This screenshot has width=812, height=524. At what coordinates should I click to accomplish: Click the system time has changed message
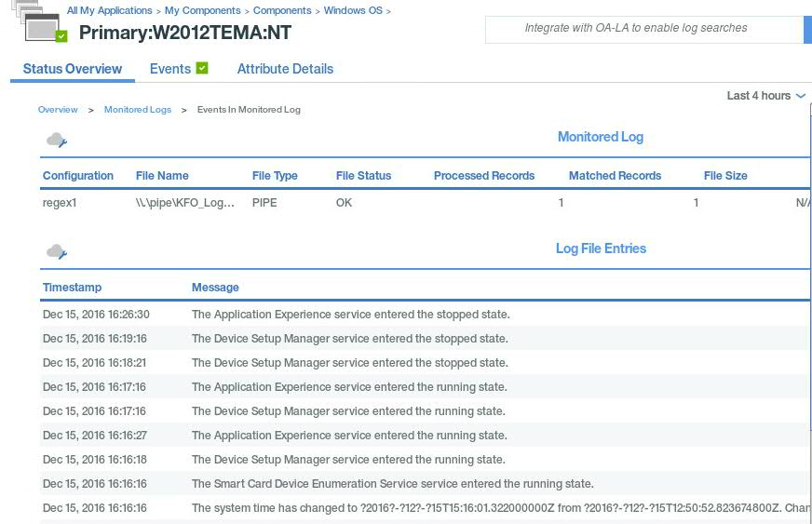pos(501,508)
